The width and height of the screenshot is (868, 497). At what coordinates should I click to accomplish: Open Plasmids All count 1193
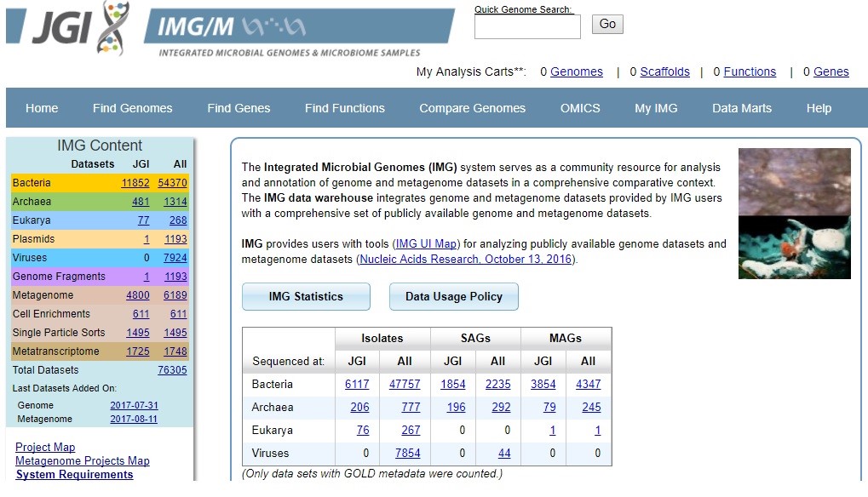[175, 239]
